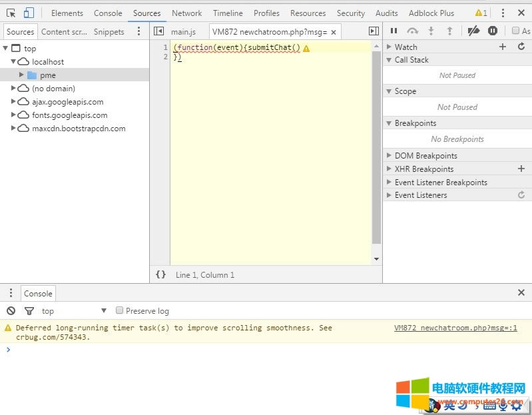
Task: Enable the Preserve log checkbox
Action: click(x=120, y=310)
